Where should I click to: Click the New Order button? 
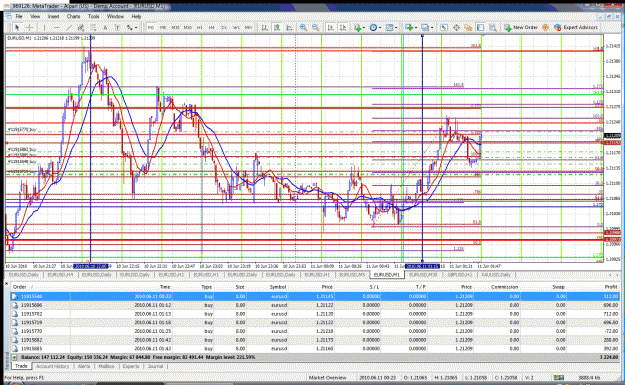pos(521,28)
